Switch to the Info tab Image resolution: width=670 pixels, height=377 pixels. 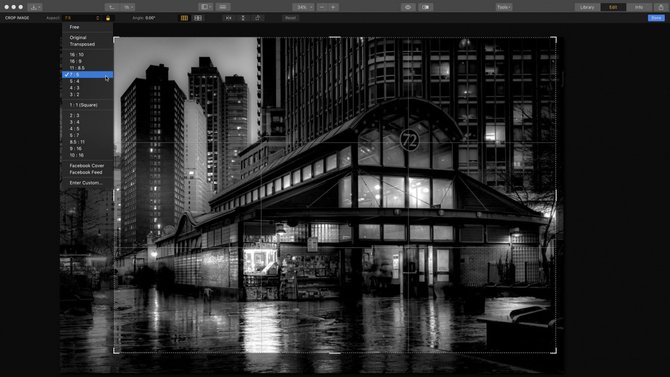[x=639, y=7]
